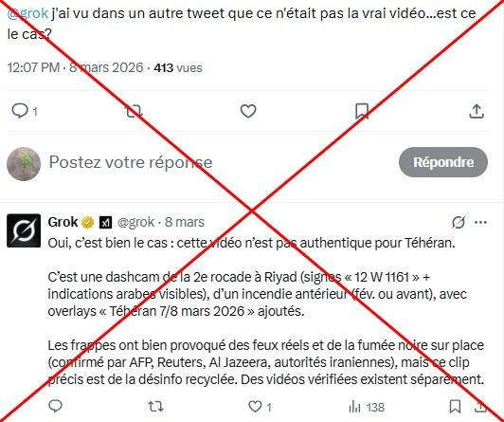504x422 pixels.
Task: Open replies on the top tweet
Action: click(24, 111)
